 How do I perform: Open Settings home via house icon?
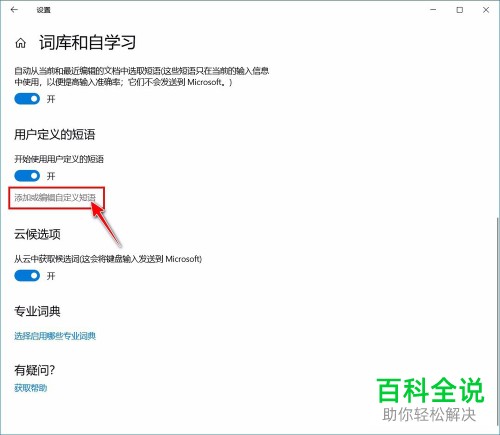[21, 43]
